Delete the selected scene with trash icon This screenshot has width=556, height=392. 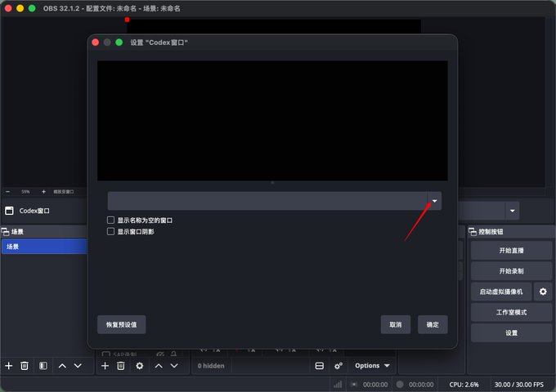coord(25,366)
